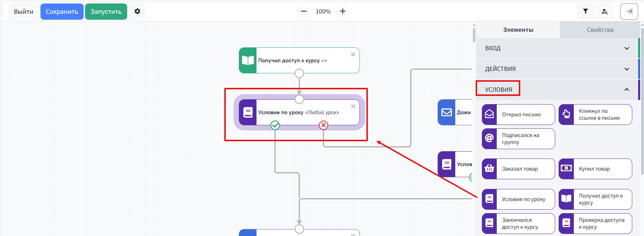Viewport: 644px width, 236px height.
Task: Select the 'Любой урок' condition text
Action: click(x=322, y=112)
